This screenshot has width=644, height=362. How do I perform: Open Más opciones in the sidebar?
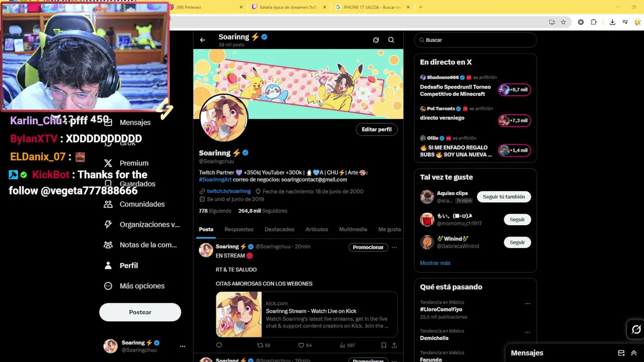pyautogui.click(x=135, y=286)
